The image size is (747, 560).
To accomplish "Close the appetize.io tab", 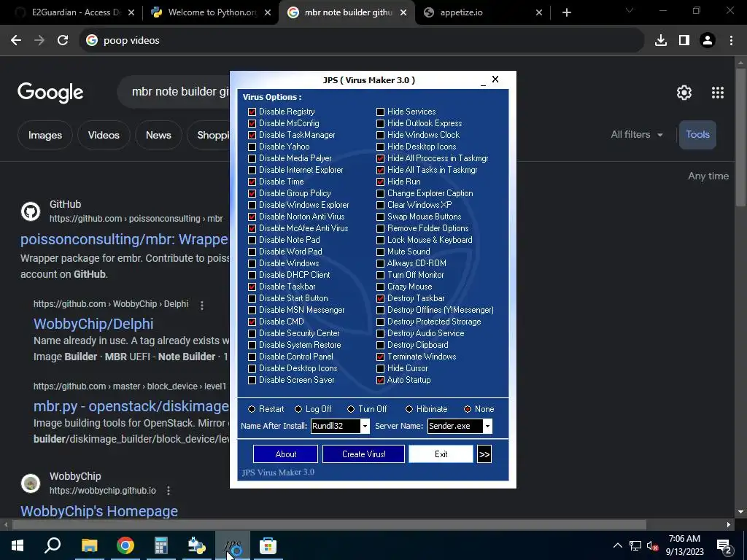I will click(539, 12).
